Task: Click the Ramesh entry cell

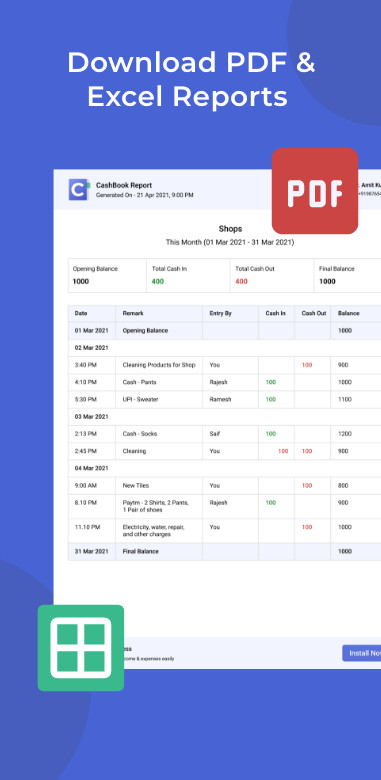Action: [x=230, y=399]
